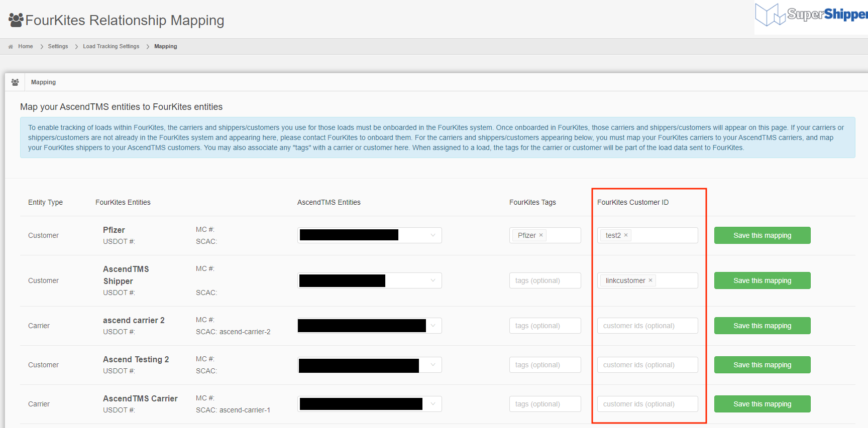Click the AscendTMS Carrier entity name
The width and height of the screenshot is (868, 428).
click(x=140, y=398)
